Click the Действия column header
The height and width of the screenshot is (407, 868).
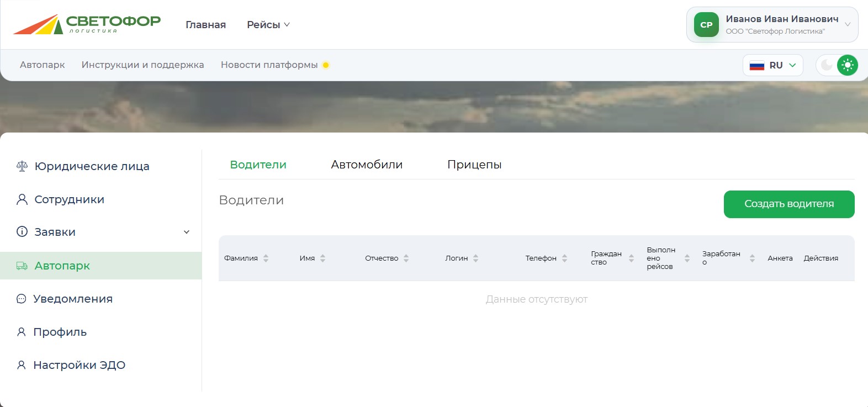pos(821,258)
